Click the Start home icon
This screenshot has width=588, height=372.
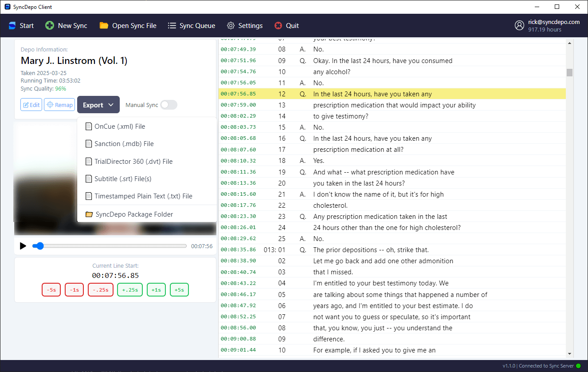coord(12,26)
